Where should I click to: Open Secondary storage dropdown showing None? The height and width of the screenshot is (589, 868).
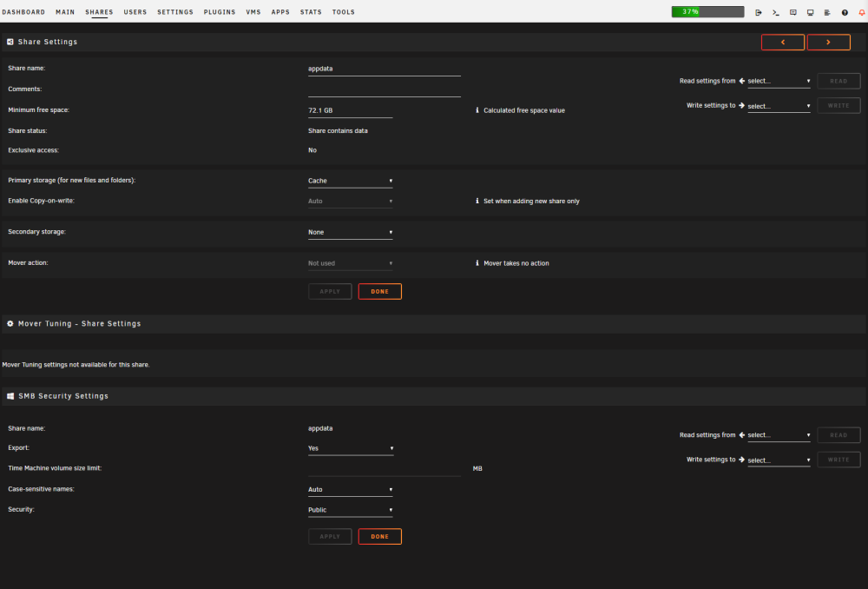pos(351,232)
